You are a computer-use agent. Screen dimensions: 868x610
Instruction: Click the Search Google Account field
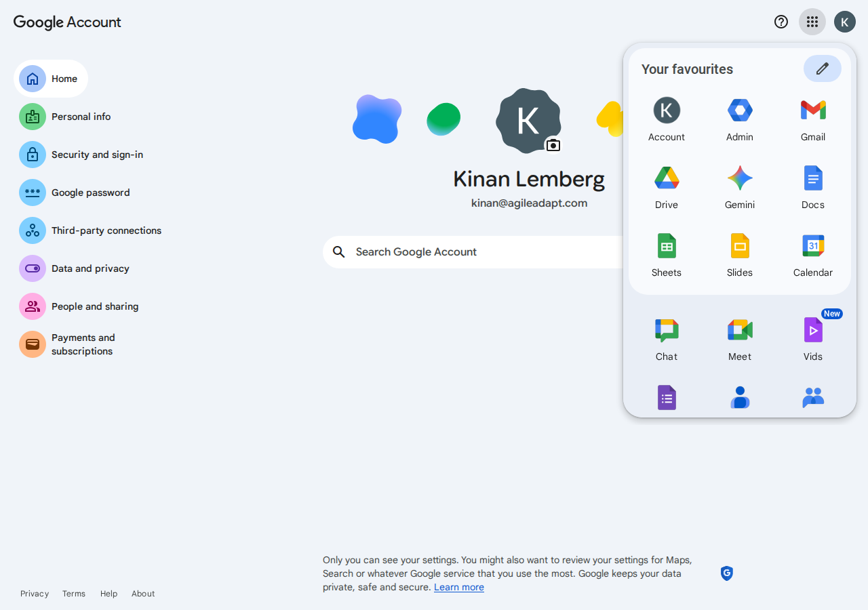[x=475, y=252]
